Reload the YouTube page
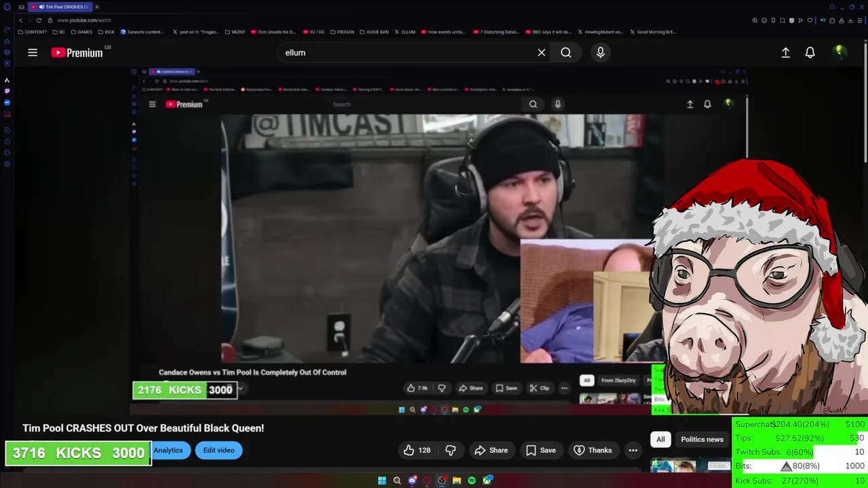The width and height of the screenshot is (868, 488). tap(39, 20)
